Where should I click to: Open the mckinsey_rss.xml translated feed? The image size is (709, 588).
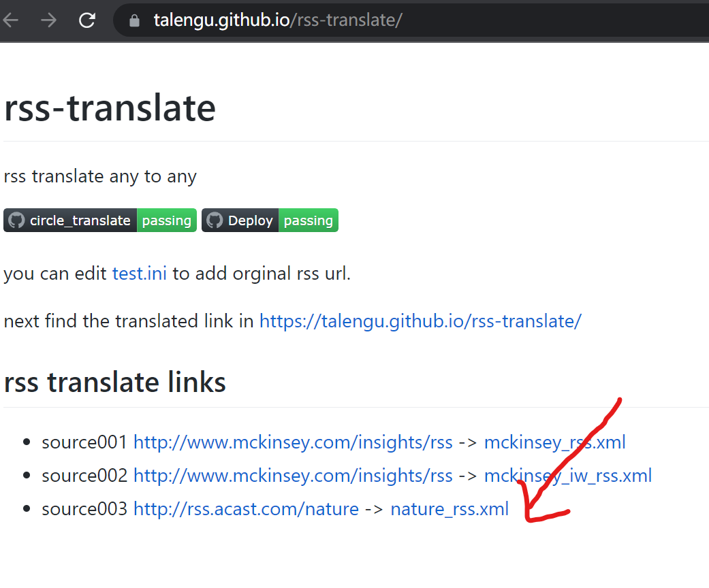tap(554, 442)
